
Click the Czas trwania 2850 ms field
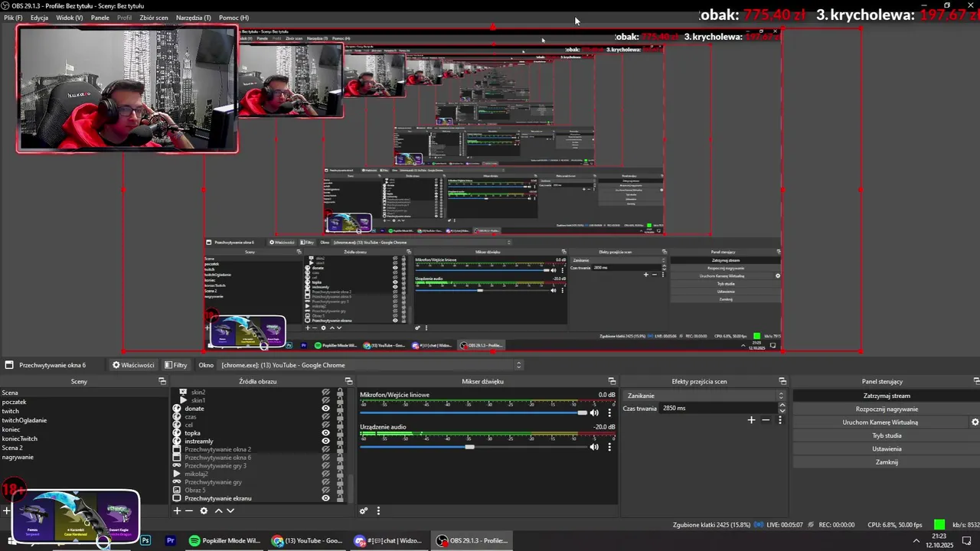718,408
